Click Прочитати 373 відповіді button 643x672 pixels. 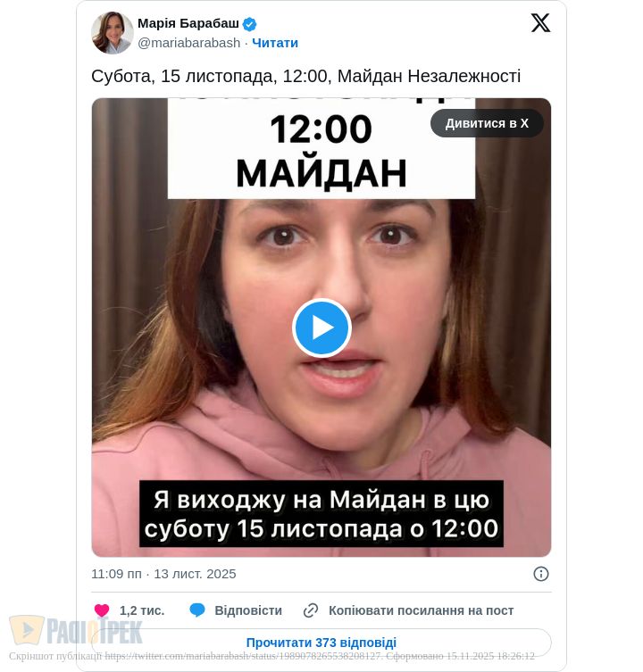(x=321, y=643)
